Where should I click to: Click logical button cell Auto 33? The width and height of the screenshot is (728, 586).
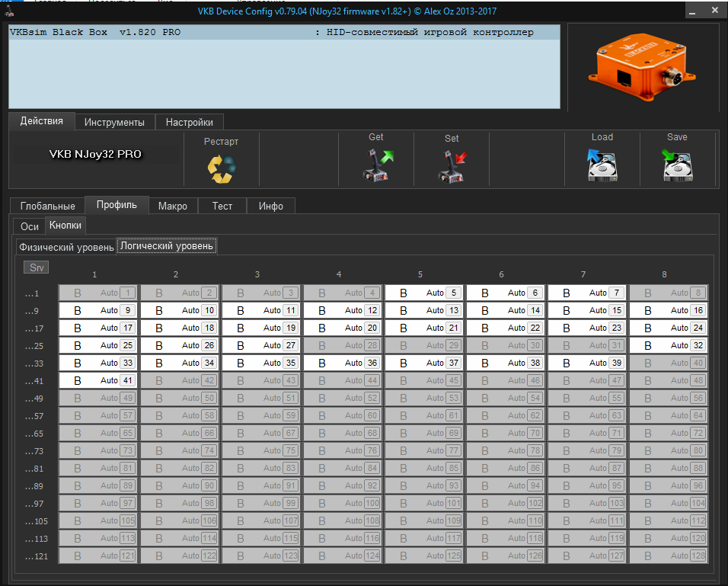[x=98, y=363]
